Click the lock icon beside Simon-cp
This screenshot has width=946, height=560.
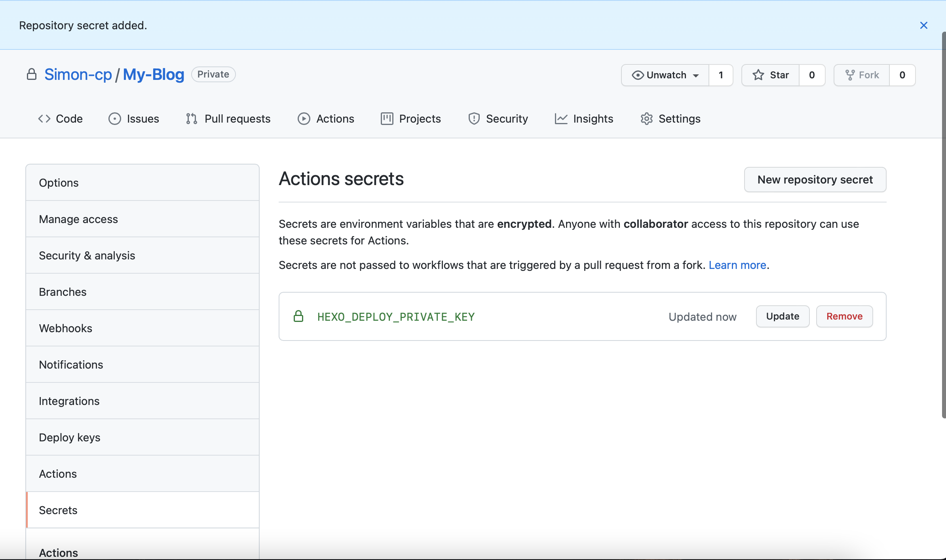pos(32,74)
